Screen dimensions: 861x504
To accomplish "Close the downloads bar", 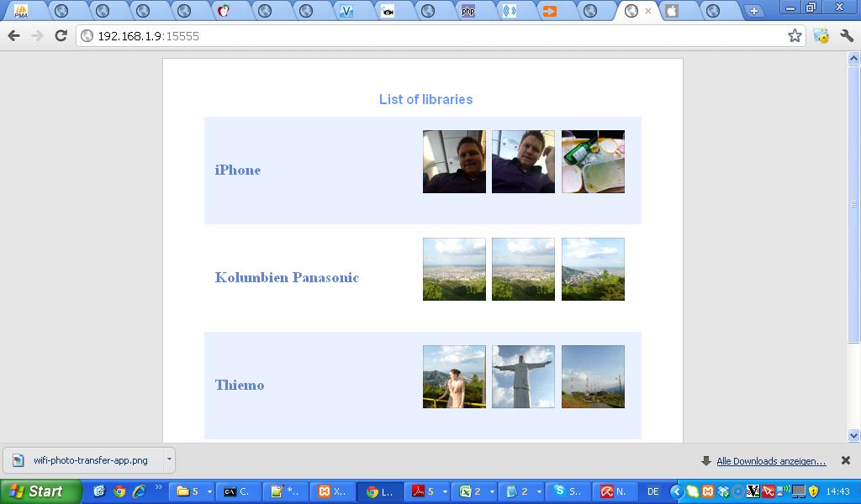I will [x=846, y=460].
